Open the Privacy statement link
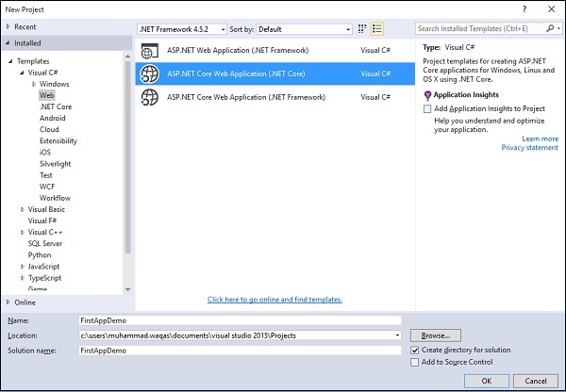Screen dimensions: 566x392 click(529, 148)
